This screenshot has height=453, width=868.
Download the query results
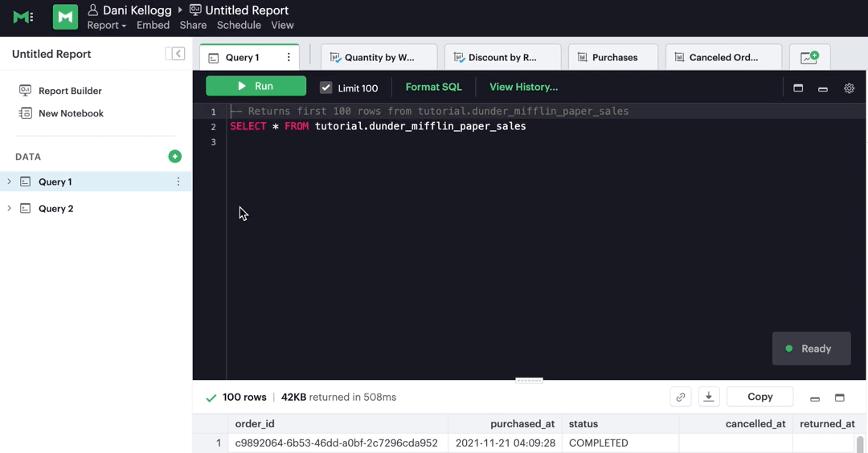point(709,397)
